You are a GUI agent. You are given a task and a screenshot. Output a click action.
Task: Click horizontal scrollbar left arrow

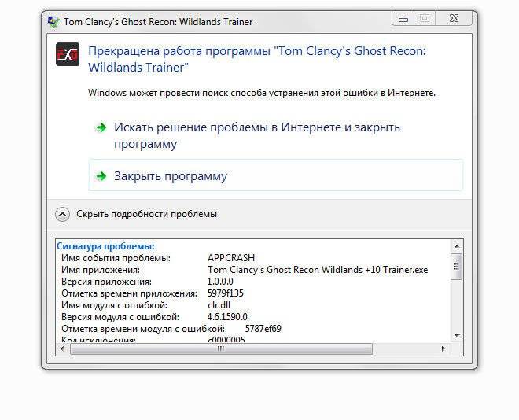pos(62,349)
